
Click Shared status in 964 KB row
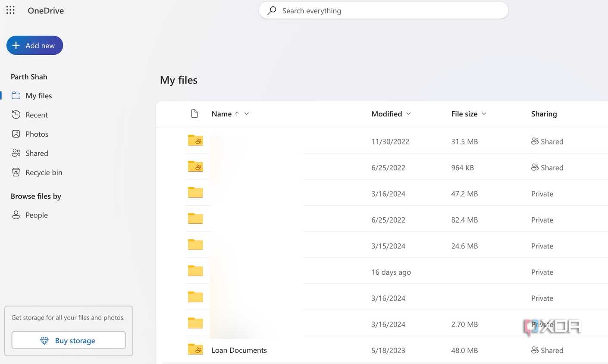coord(552,168)
